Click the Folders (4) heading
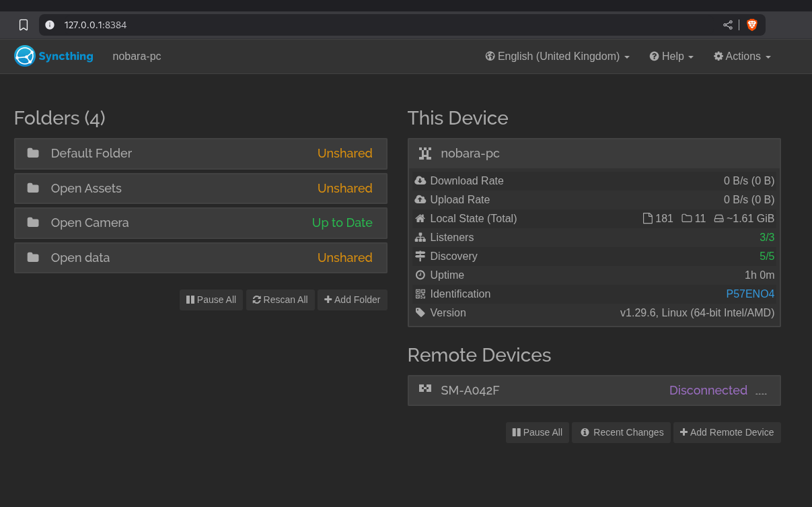Screen dimensions: 812x507 coord(60,118)
